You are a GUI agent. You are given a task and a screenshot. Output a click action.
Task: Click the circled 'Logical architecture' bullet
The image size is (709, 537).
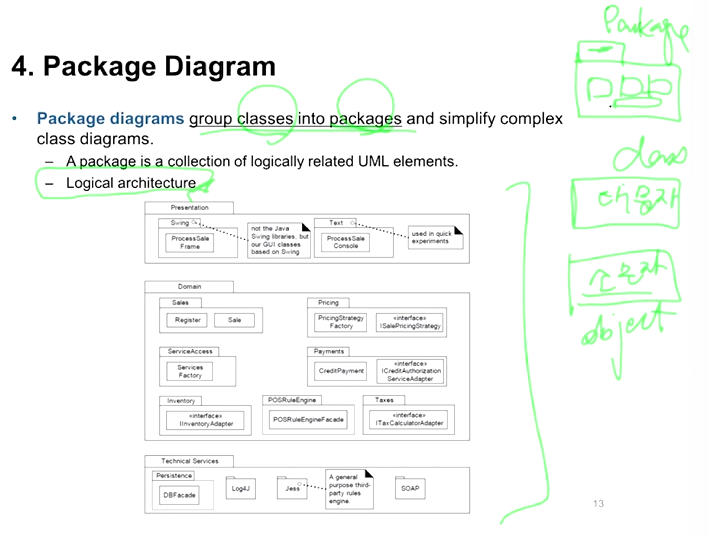click(x=130, y=183)
